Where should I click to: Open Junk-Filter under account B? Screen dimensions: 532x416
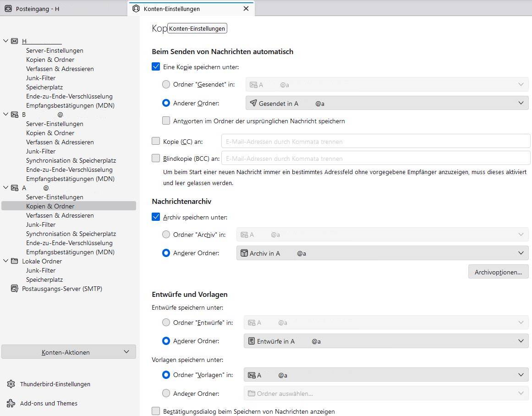point(41,151)
